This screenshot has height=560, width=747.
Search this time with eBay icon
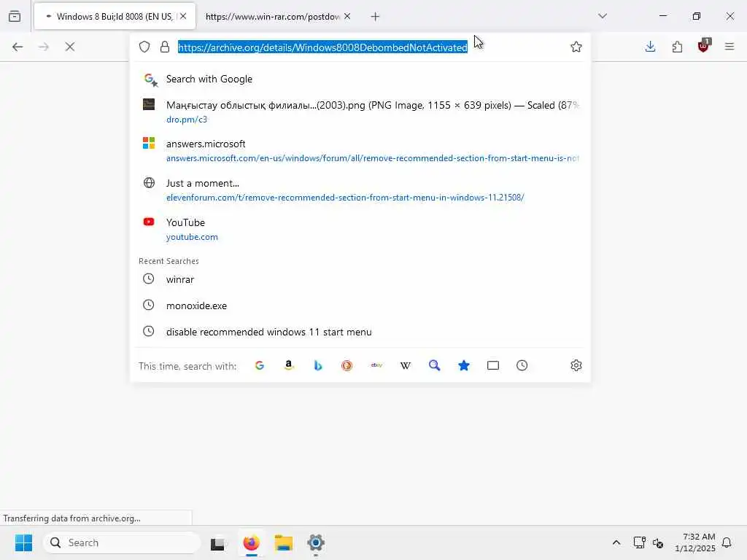(x=376, y=365)
